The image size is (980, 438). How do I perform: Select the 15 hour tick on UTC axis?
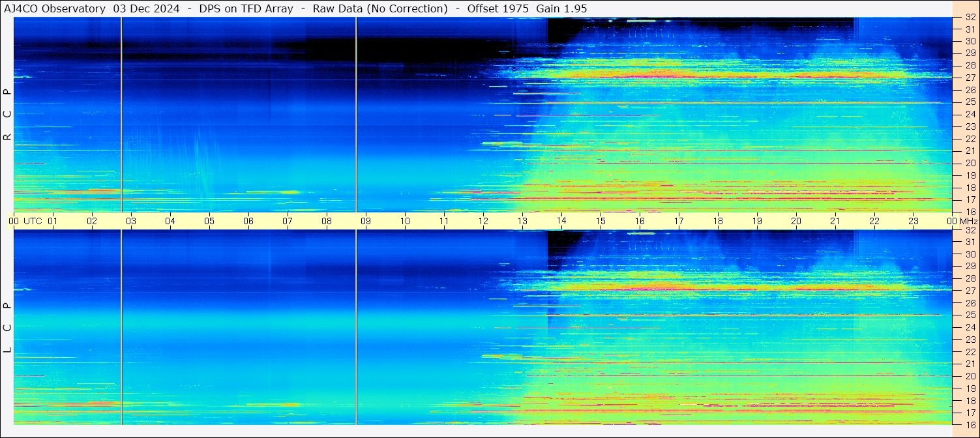point(601,221)
